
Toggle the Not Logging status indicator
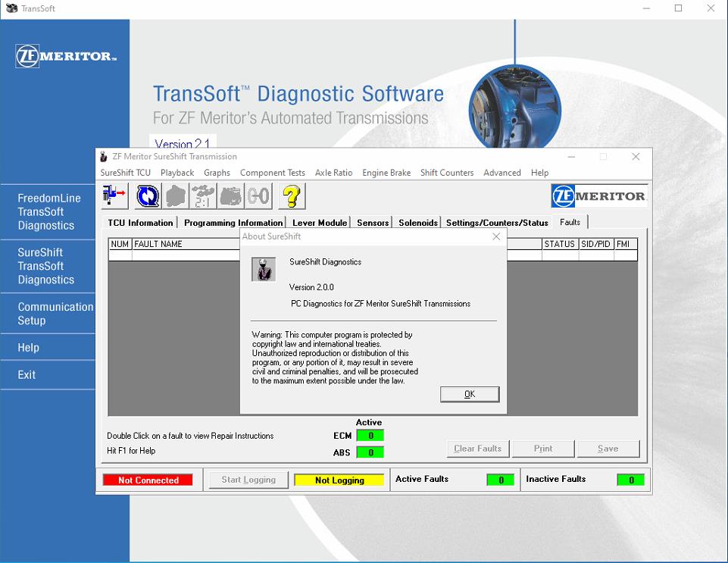[339, 479]
